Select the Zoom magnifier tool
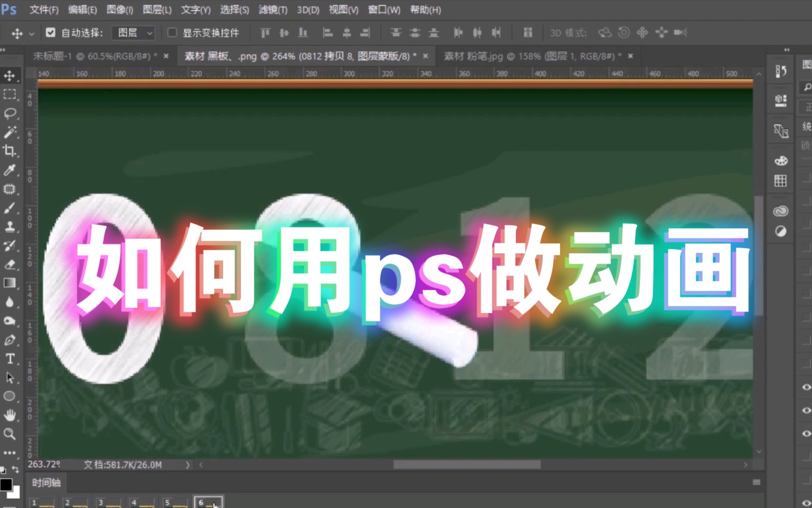812x508 pixels. click(9, 434)
